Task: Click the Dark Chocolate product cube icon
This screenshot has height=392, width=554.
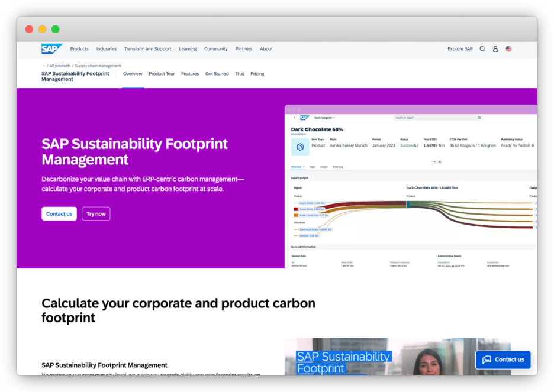Action: tap(300, 147)
